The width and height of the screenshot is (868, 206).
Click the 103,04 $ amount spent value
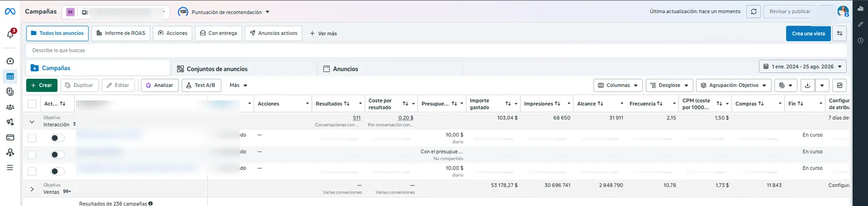click(507, 117)
